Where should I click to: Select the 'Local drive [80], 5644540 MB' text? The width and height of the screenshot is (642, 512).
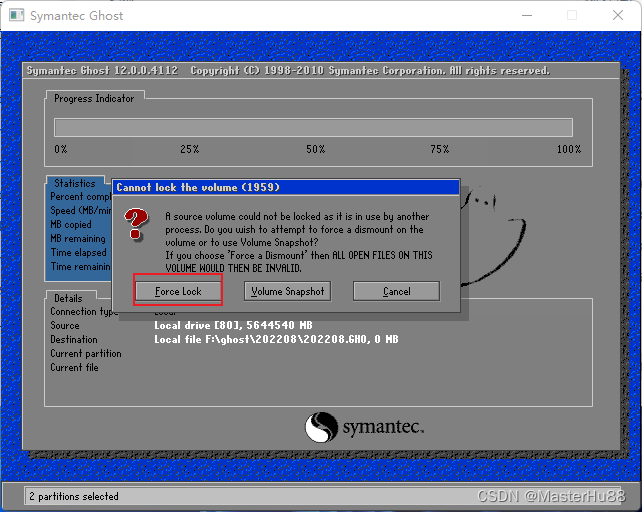233,325
